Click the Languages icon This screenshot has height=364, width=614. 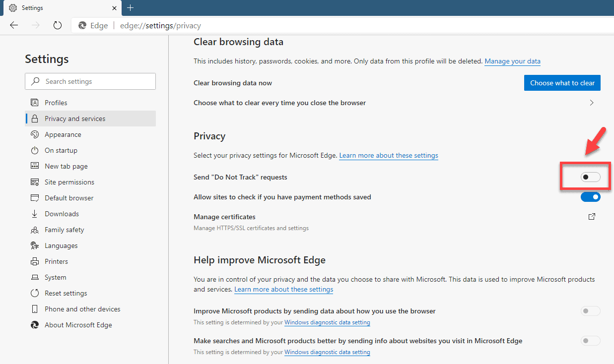[35, 245]
